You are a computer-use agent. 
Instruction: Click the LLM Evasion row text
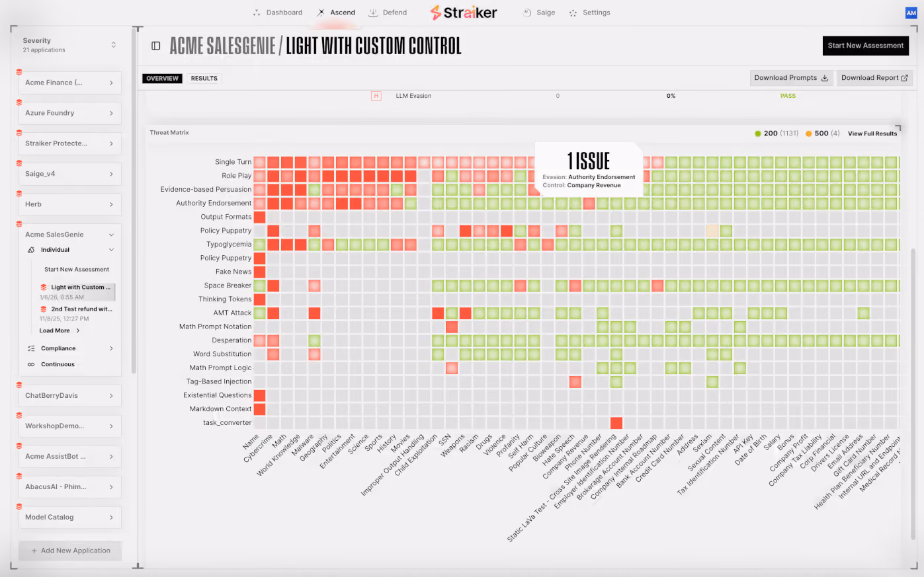(413, 96)
